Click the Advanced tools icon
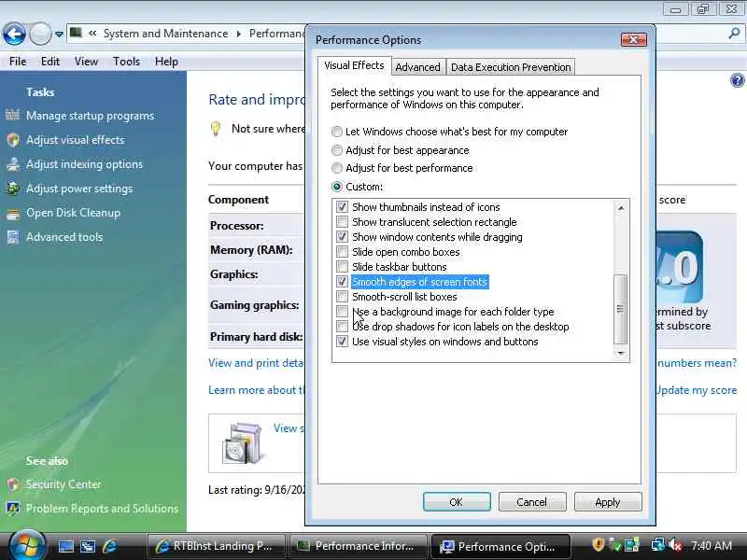Viewport: 747px width, 560px height. coord(13,237)
